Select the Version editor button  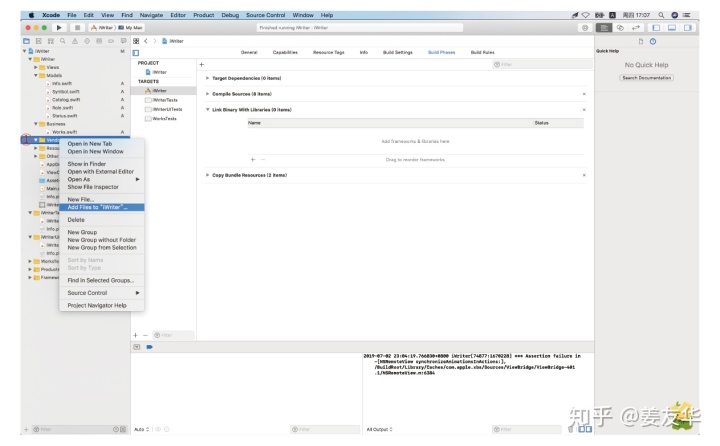coord(636,28)
